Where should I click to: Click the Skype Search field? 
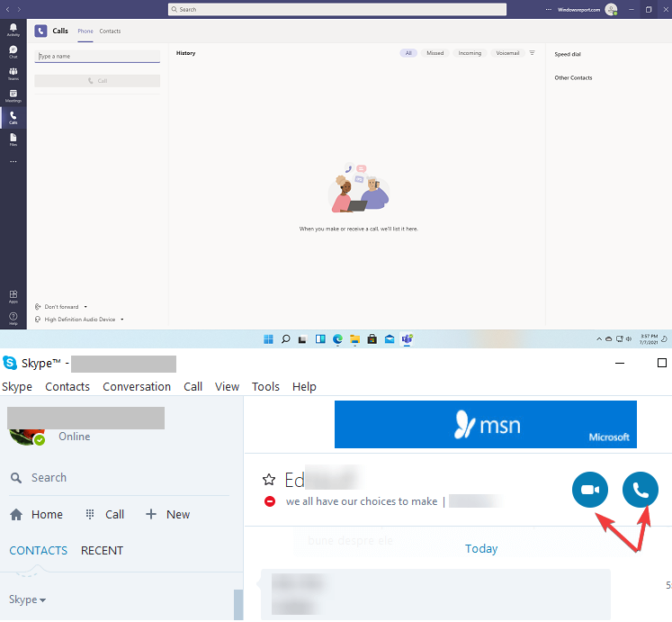click(119, 478)
